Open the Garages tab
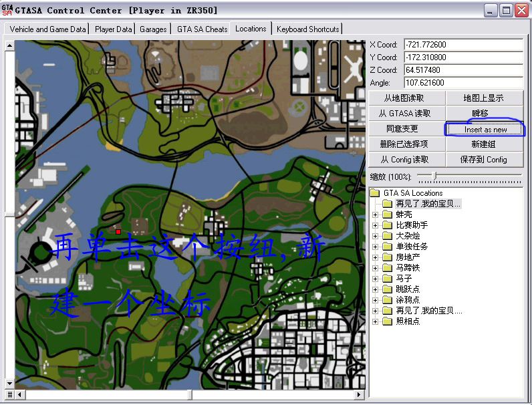532x405 pixels. pyautogui.click(x=153, y=29)
